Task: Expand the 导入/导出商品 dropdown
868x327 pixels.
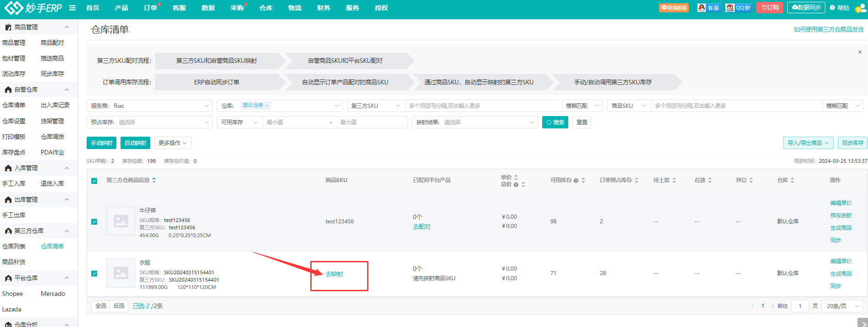Action: [808, 143]
